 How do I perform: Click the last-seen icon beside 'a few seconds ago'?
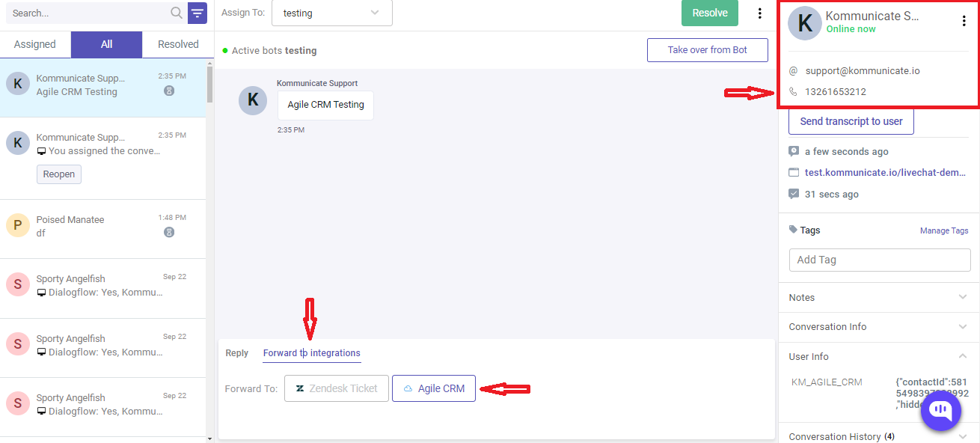[794, 151]
